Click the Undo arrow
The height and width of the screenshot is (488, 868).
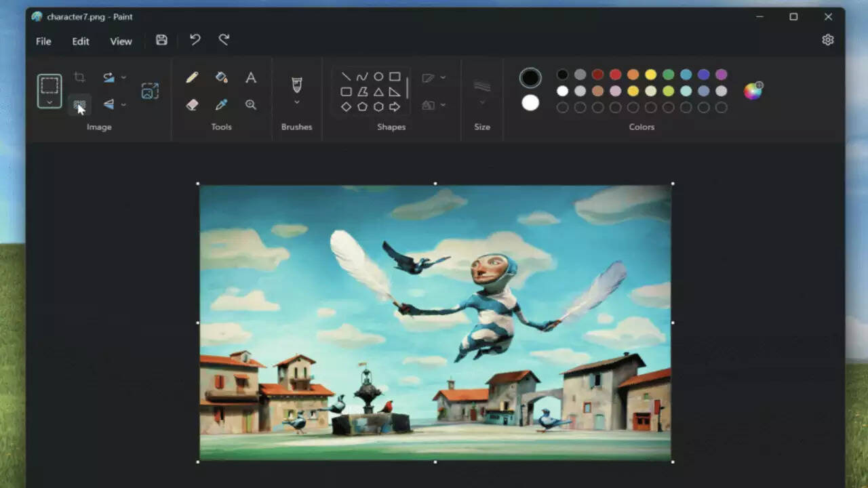195,40
